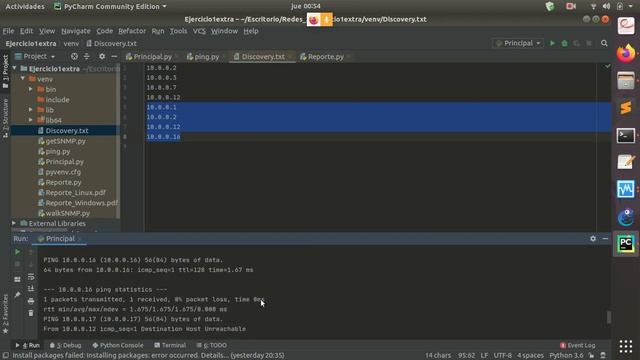This screenshot has width=640, height=360.
Task: Open the File menu
Action: (x=8, y=31)
